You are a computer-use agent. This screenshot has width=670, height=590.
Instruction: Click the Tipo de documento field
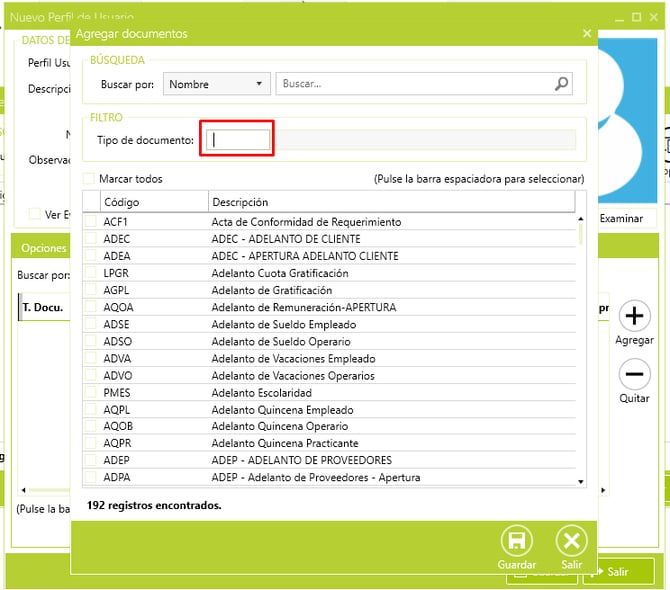coord(237,140)
